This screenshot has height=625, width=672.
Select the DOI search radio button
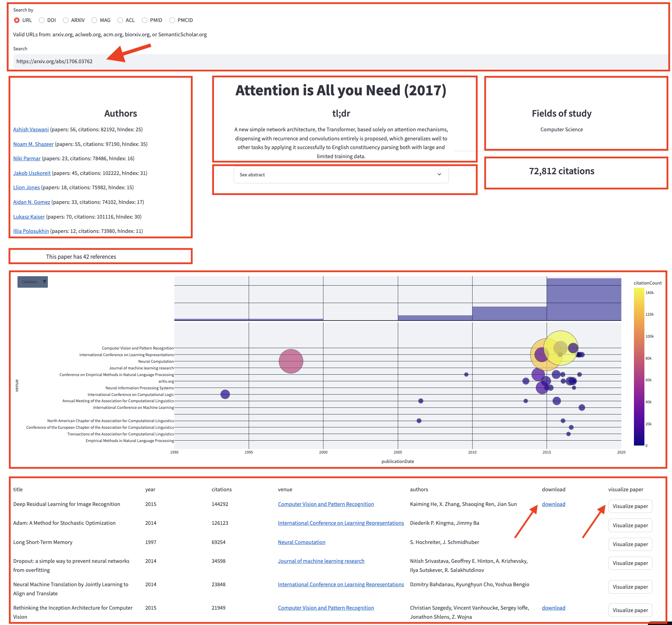(x=42, y=20)
